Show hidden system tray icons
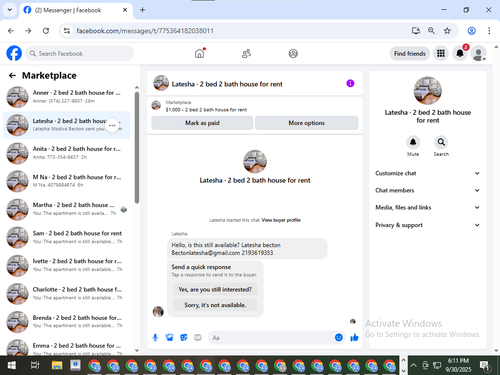 pos(413,365)
